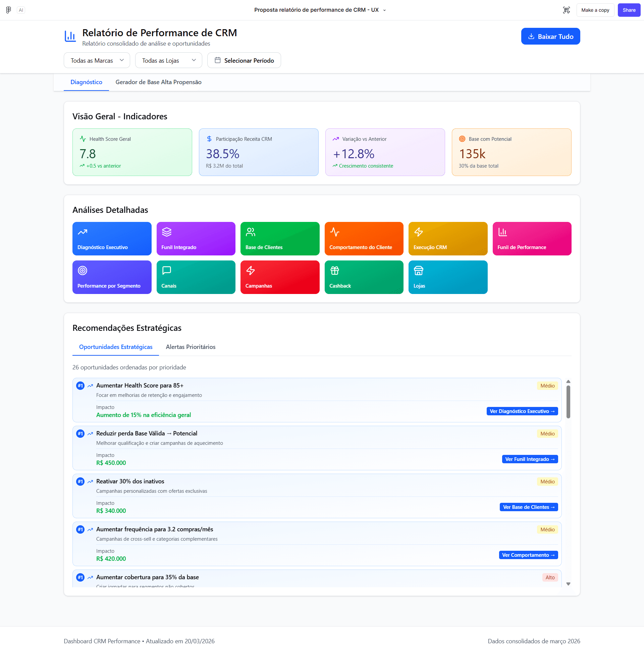Click Ver Diagnóstico Executivo link button
This screenshot has height=655, width=644.
pyautogui.click(x=522, y=411)
